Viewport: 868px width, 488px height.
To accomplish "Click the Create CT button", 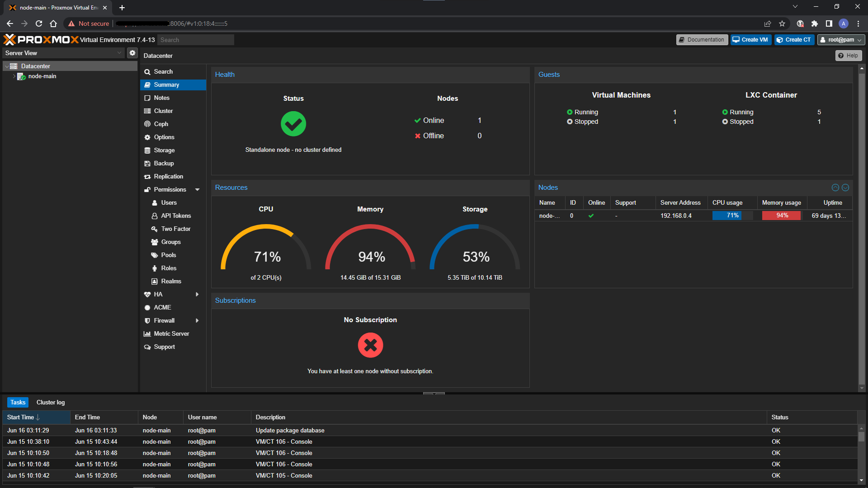I will 794,40.
